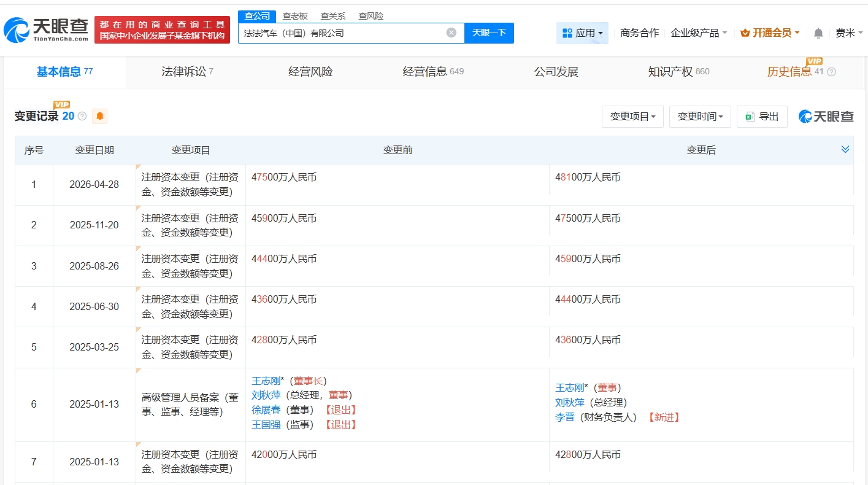Click the crown icon beside 开通会员
The width and height of the screenshot is (868, 485).
(x=745, y=33)
